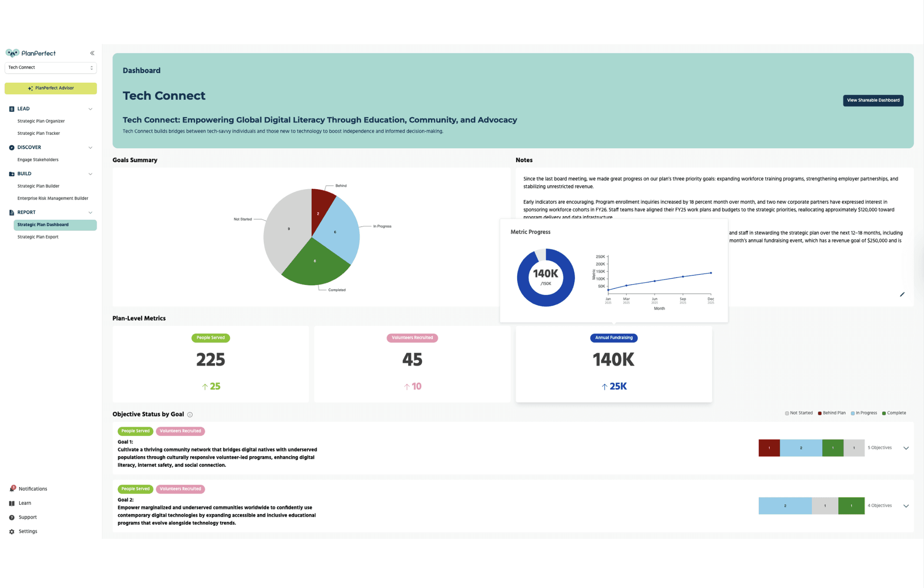This screenshot has height=588, width=924.
Task: Collapse the REPORT section chevron
Action: pyautogui.click(x=90, y=213)
